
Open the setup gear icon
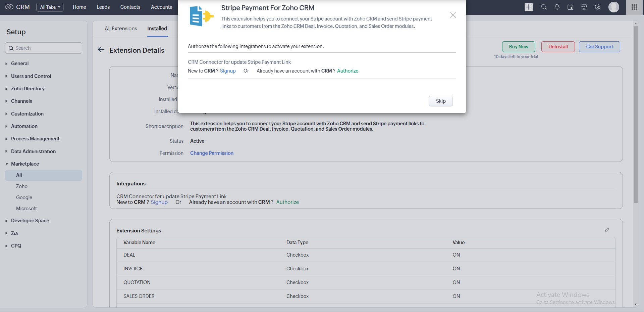pyautogui.click(x=598, y=7)
